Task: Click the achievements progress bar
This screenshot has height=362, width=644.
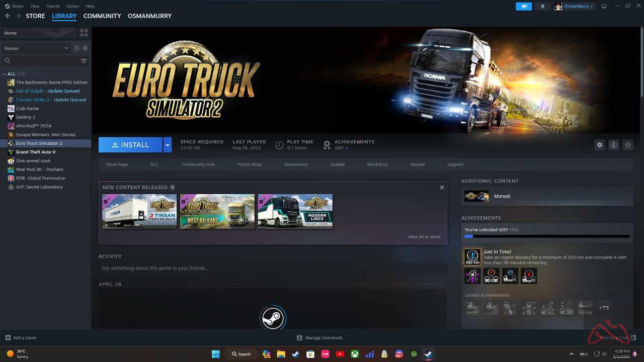Action: [547, 236]
